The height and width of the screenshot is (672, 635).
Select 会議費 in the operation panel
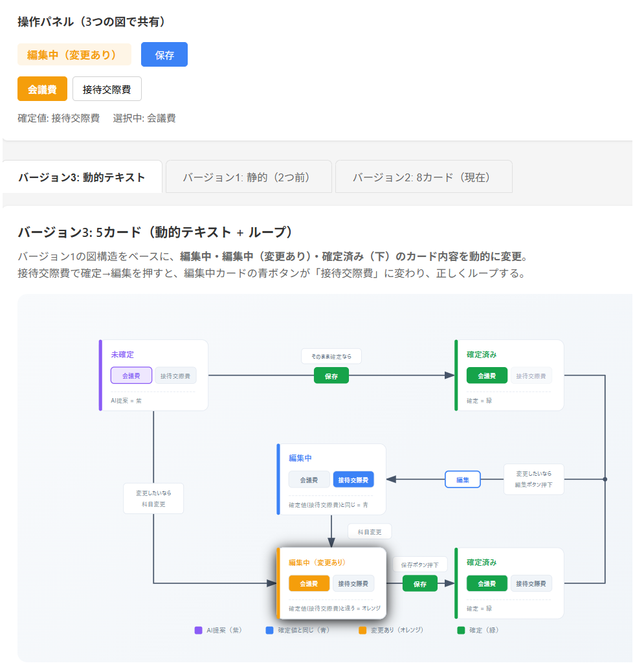[42, 88]
